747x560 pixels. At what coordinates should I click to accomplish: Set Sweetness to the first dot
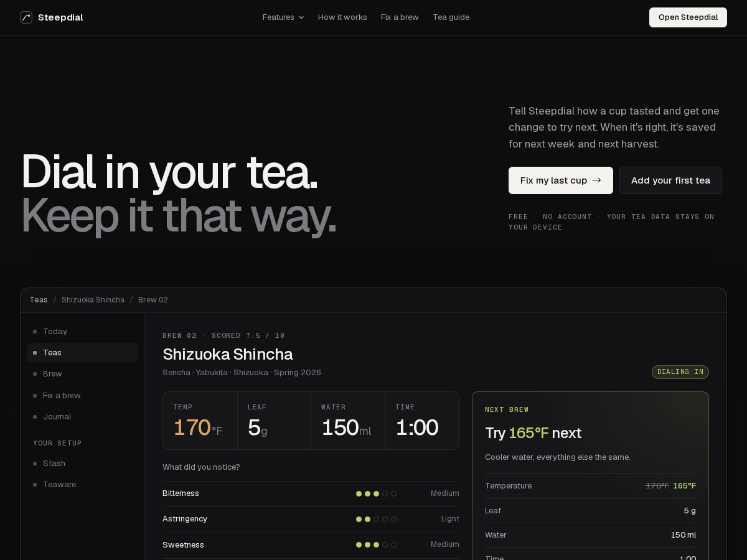tap(359, 545)
